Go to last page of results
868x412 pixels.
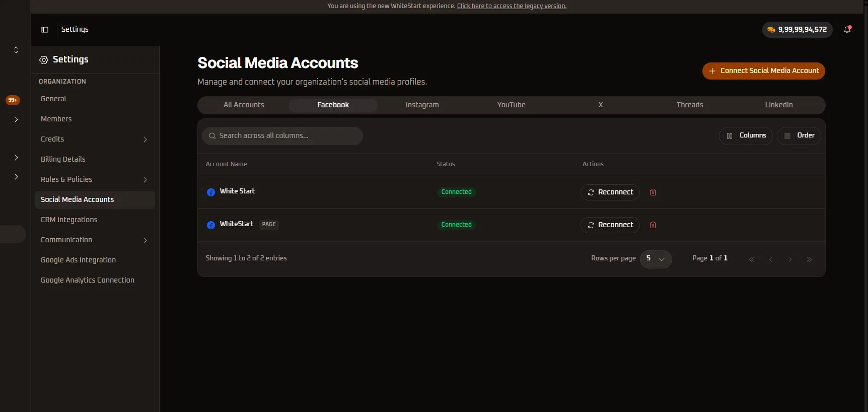(x=809, y=259)
